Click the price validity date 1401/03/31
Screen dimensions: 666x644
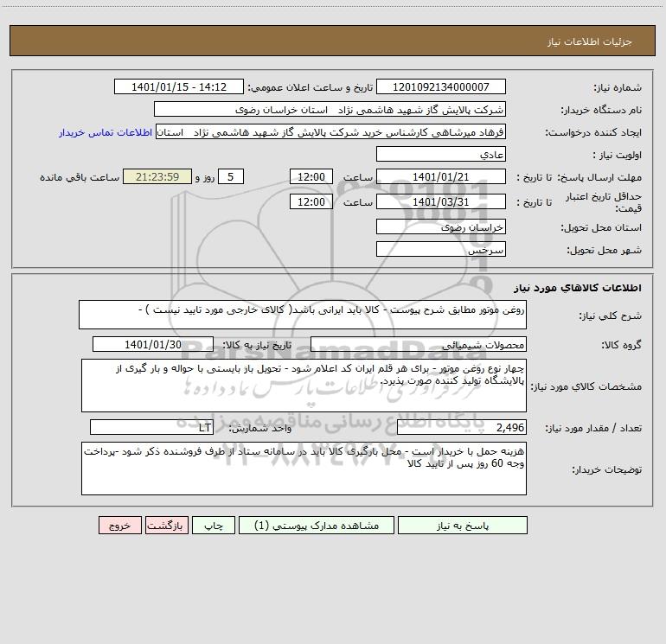tap(441, 201)
